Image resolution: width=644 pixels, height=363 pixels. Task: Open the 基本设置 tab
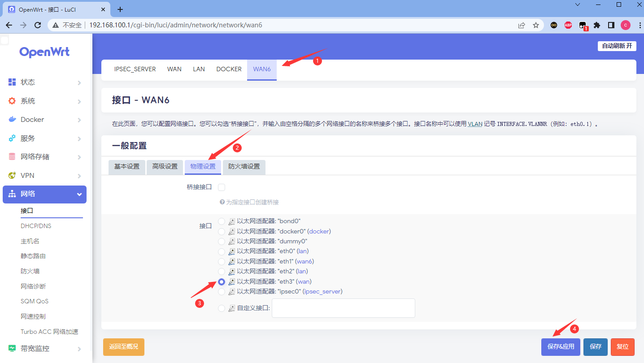[x=127, y=167]
